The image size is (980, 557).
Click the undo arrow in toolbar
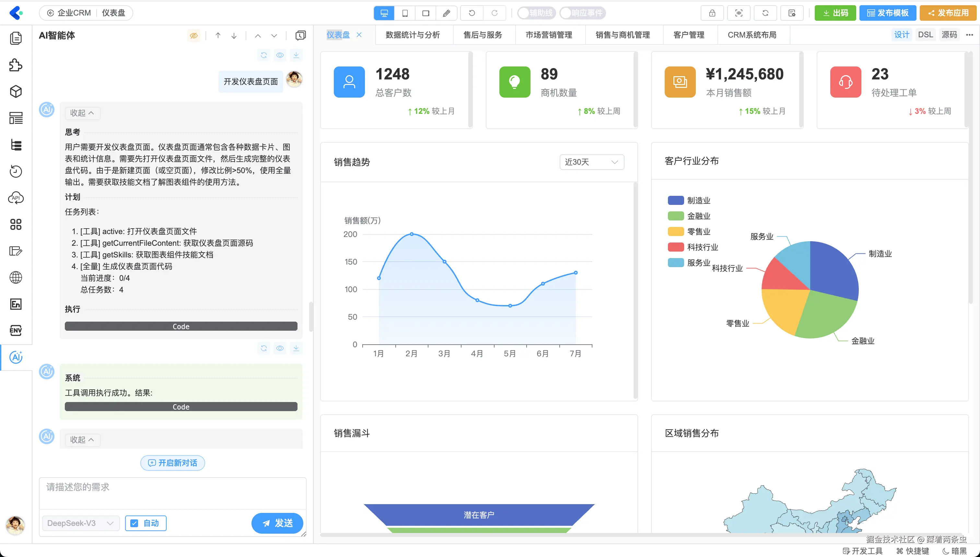(x=472, y=13)
